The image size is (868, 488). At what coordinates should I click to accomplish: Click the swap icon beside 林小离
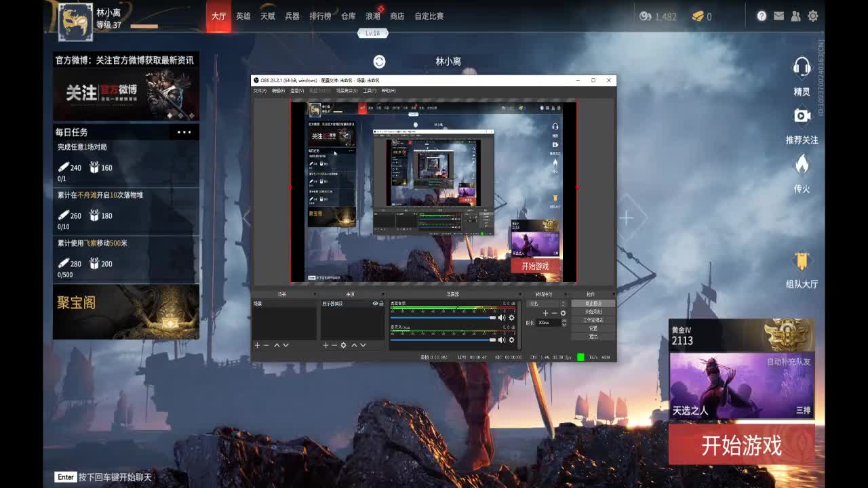coord(379,62)
